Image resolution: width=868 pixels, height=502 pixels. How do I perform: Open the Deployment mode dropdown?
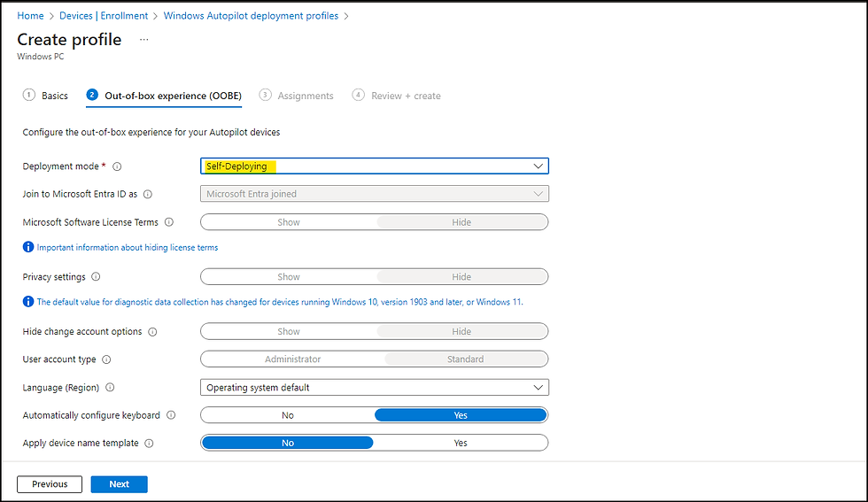coord(374,166)
